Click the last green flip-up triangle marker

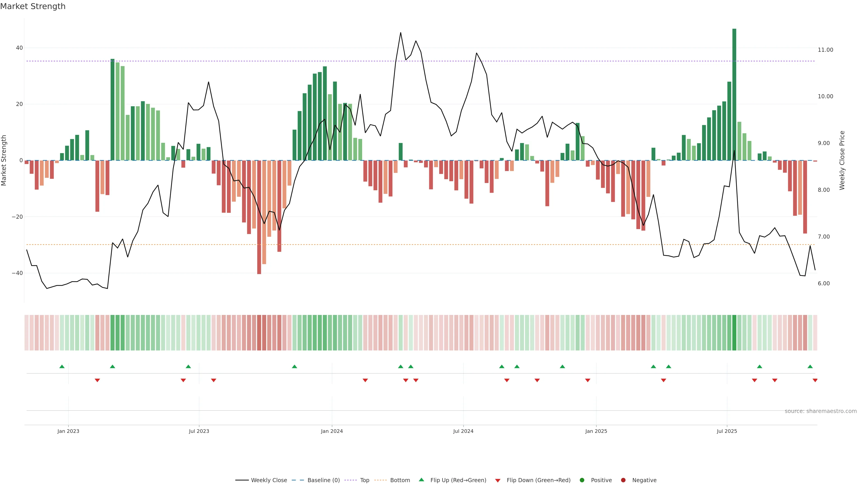pos(810,366)
